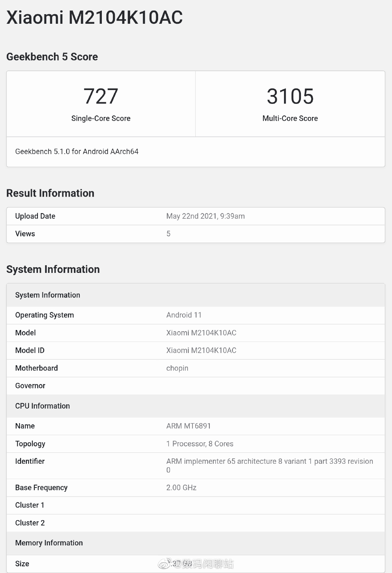This screenshot has width=392, height=573.
Task: Select the multi-core score 3105
Action: (x=290, y=96)
